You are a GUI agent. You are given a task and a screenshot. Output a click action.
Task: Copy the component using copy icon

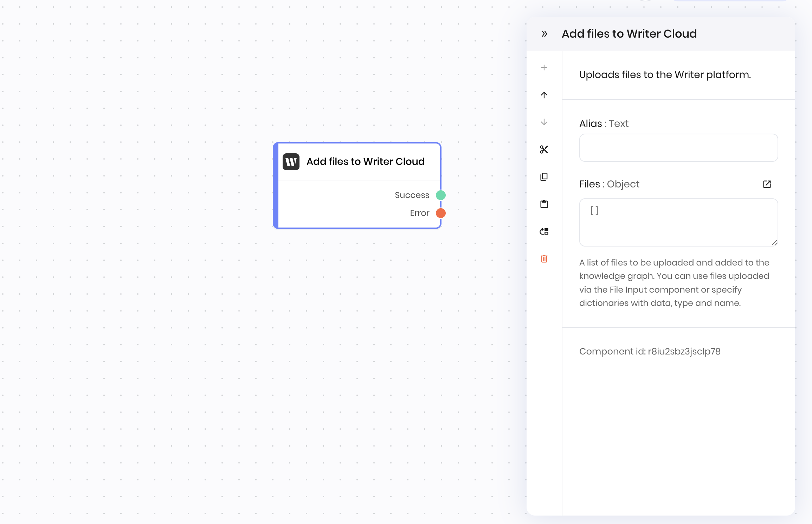544,177
